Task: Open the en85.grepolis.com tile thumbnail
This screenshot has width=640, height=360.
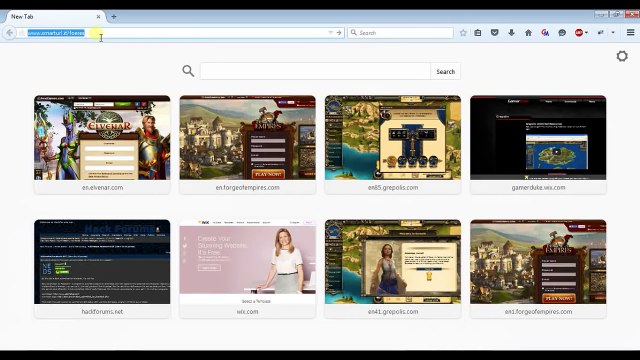Action: coord(393,138)
